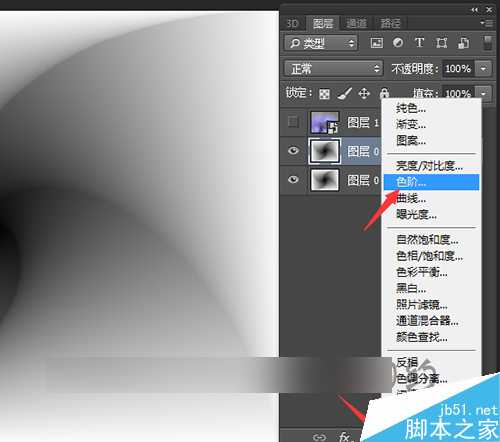The height and width of the screenshot is (442, 500).
Task: Filter by pixel layers icon
Action: [377, 43]
